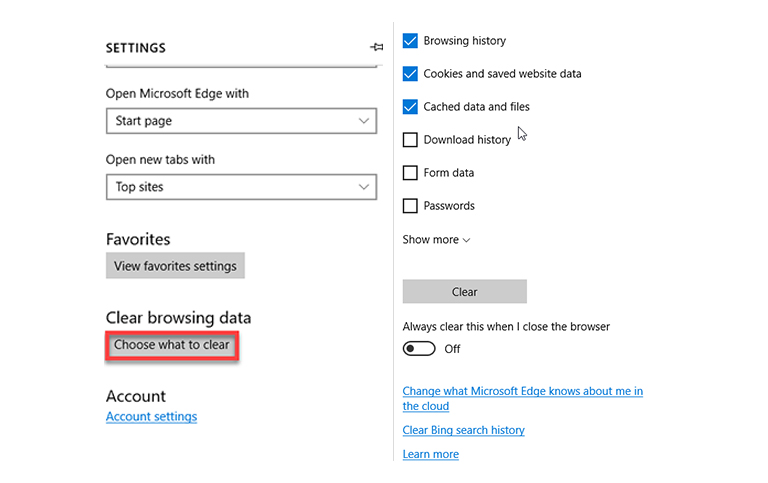Click the SETTINGS heading text
Viewport: 768px width, 483px height.
click(x=136, y=48)
